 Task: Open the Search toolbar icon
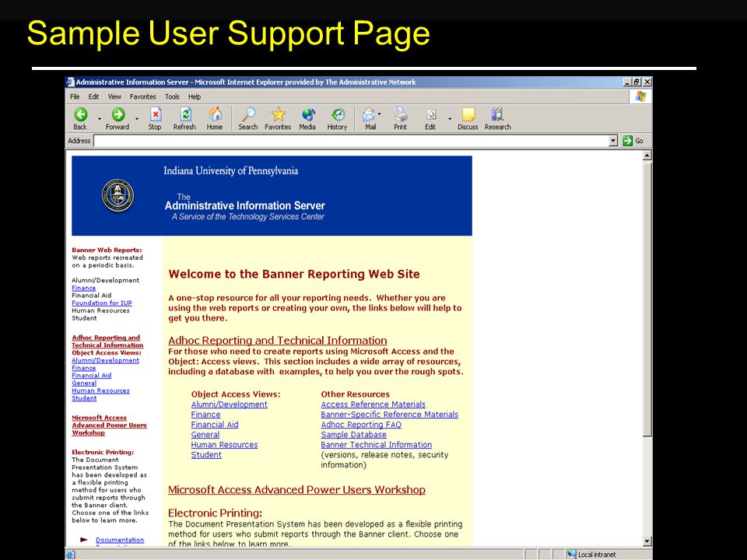248,114
